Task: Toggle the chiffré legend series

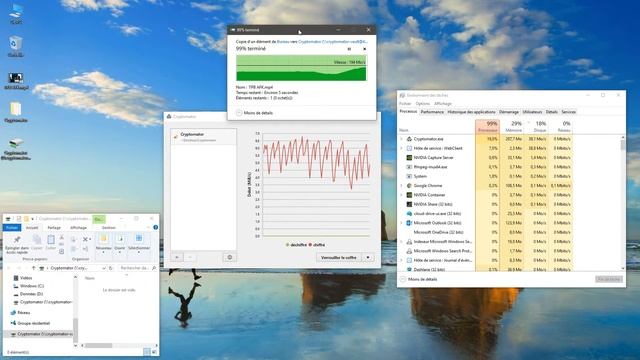Action: [317, 245]
